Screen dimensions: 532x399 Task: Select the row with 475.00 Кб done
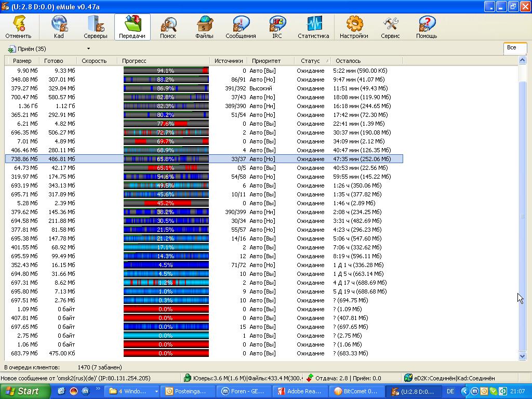(x=204, y=353)
